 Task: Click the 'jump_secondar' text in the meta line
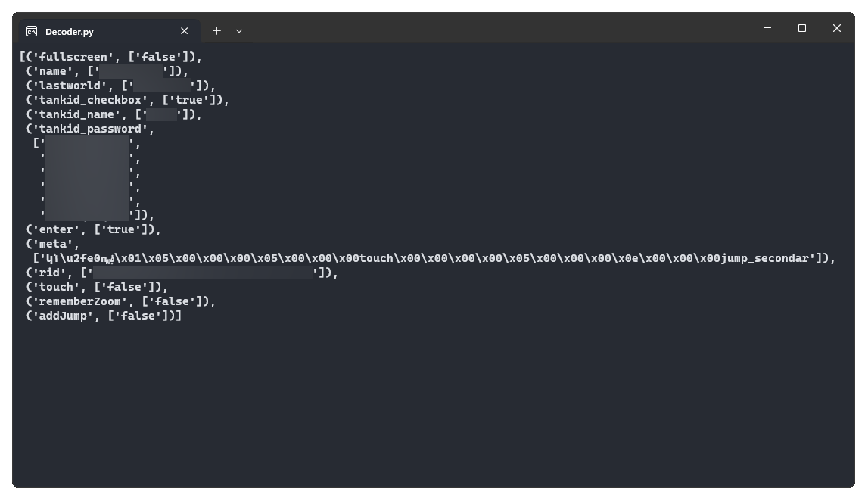[764, 258]
